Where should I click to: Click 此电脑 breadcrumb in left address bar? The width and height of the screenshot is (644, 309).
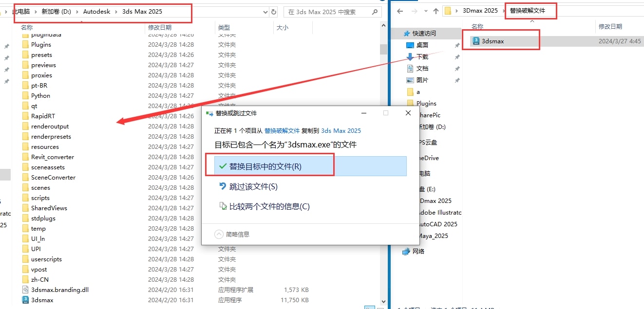coord(20,12)
